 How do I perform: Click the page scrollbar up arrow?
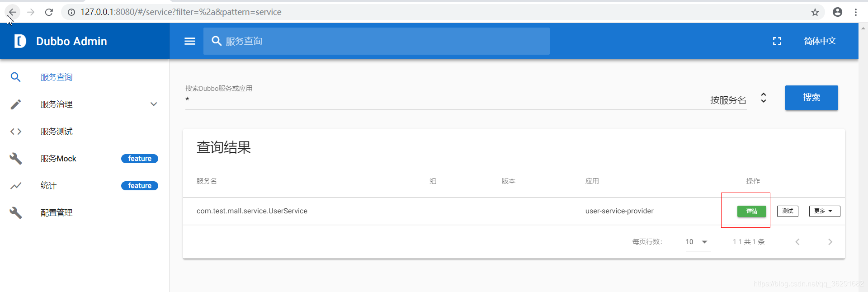[x=863, y=28]
